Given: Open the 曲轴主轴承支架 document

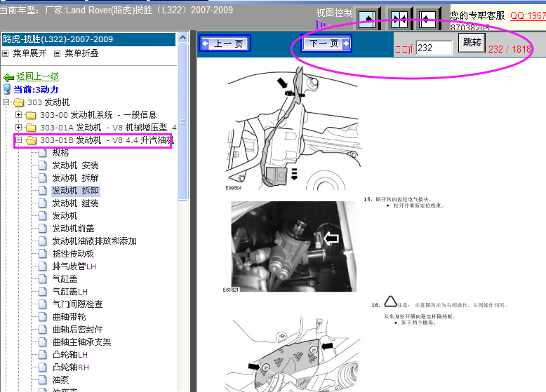Looking at the screenshot, I should (x=82, y=342).
